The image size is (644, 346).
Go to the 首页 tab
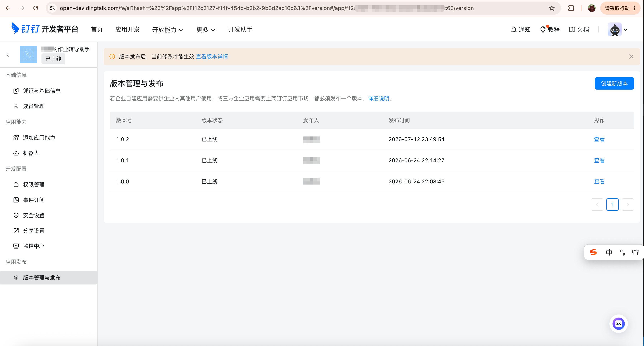[x=97, y=29]
